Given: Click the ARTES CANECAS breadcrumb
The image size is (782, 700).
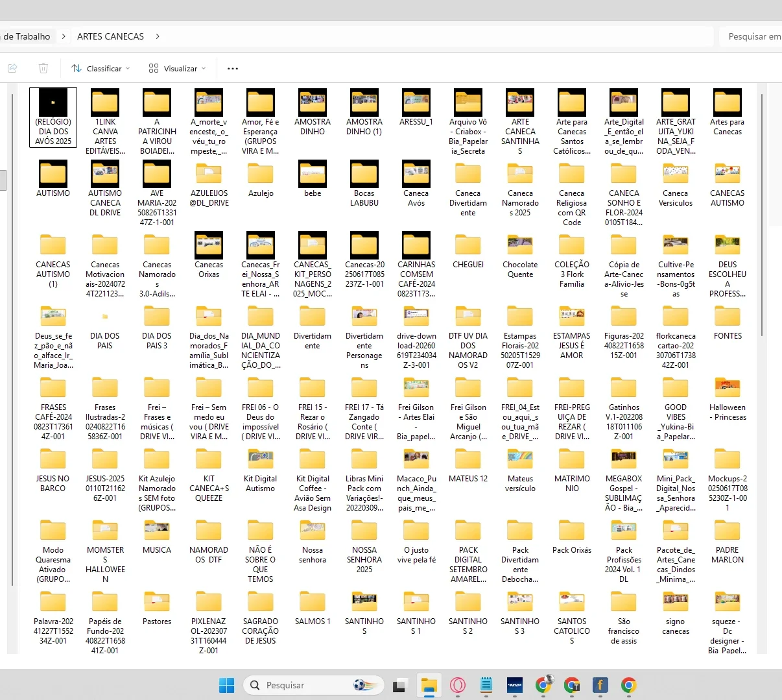Looking at the screenshot, I should tap(110, 36).
